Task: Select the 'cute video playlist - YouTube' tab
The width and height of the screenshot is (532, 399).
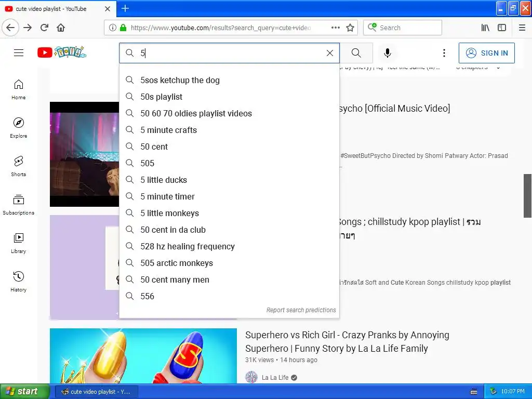Action: 58,9
